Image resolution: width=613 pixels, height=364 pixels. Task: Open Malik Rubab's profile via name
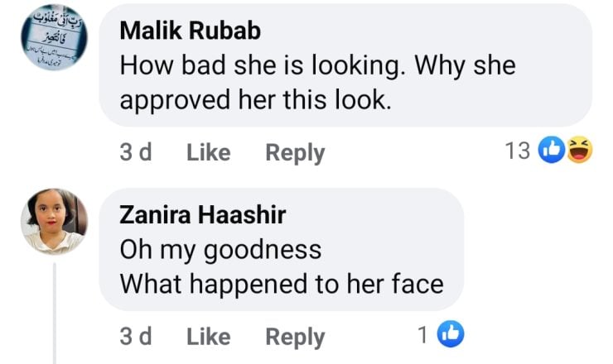pos(190,31)
